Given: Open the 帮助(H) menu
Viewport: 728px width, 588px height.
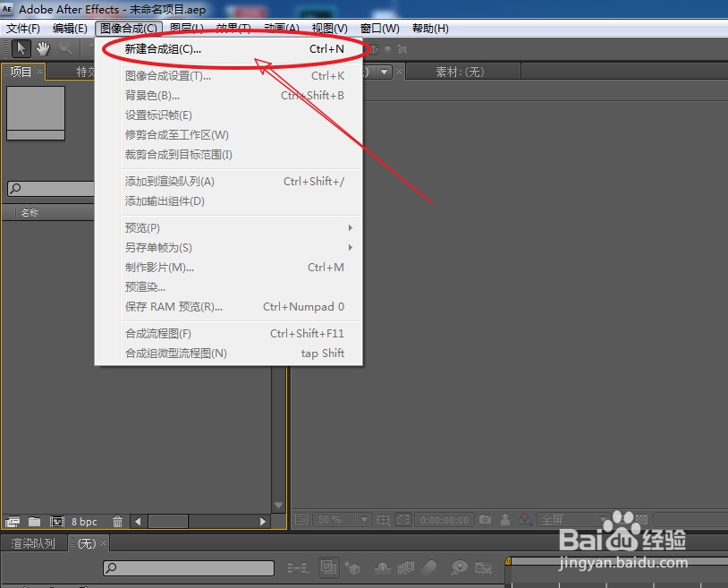Looking at the screenshot, I should (x=430, y=29).
